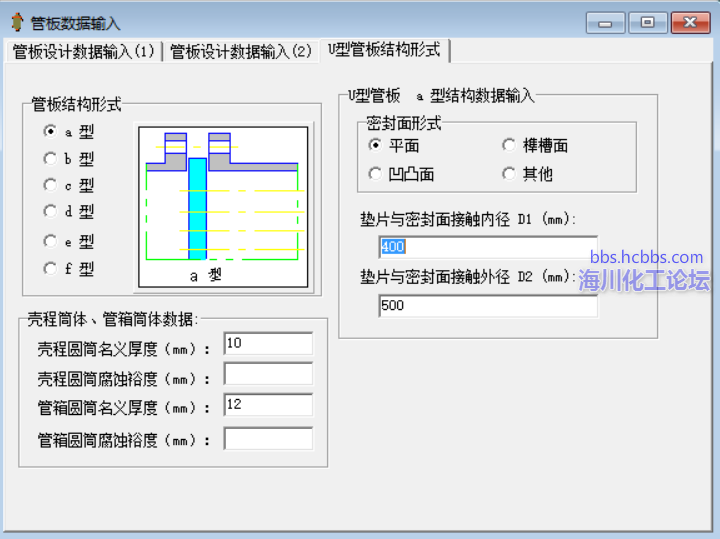Click the 垫片与密封面接触内径 D1 label
The height and width of the screenshot is (539, 720).
coord(468,219)
